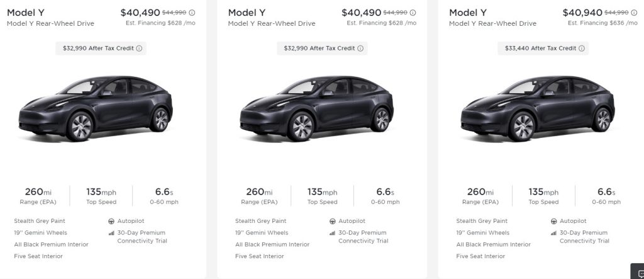Screen dimensions: 644x279
Task: Click tax credit info icon on second card
Action: pos(360,48)
